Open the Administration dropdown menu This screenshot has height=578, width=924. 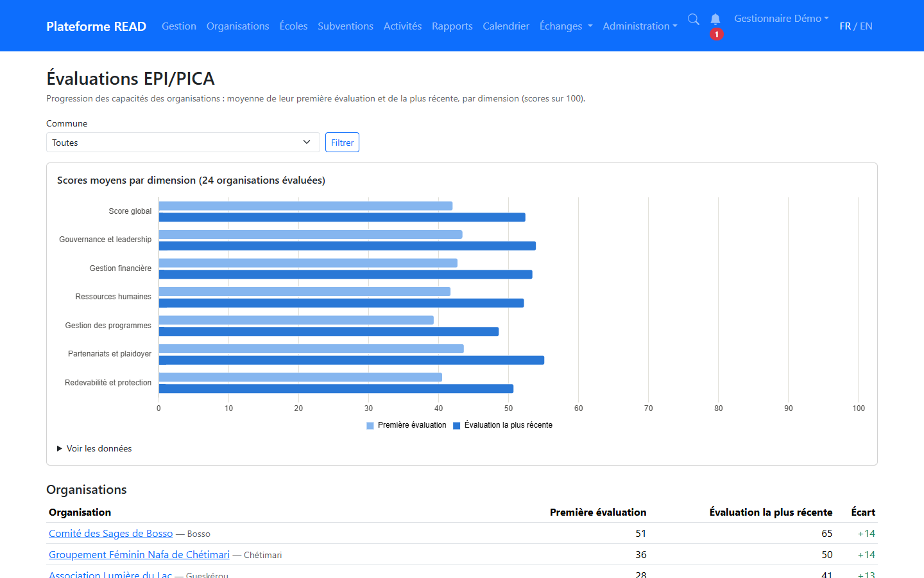pos(640,26)
